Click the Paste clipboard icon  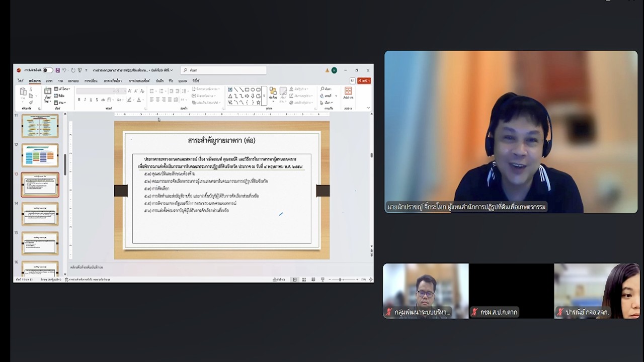23,93
